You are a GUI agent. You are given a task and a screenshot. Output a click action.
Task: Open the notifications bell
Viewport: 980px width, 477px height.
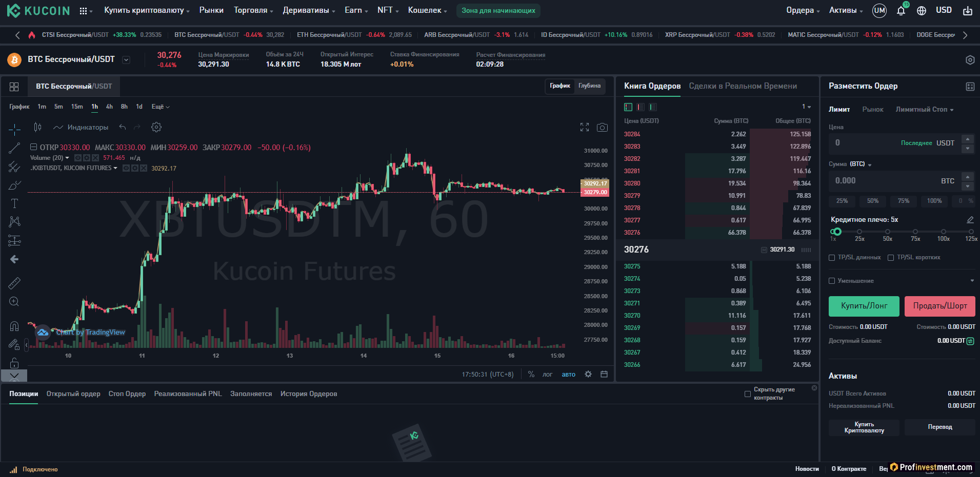(901, 10)
